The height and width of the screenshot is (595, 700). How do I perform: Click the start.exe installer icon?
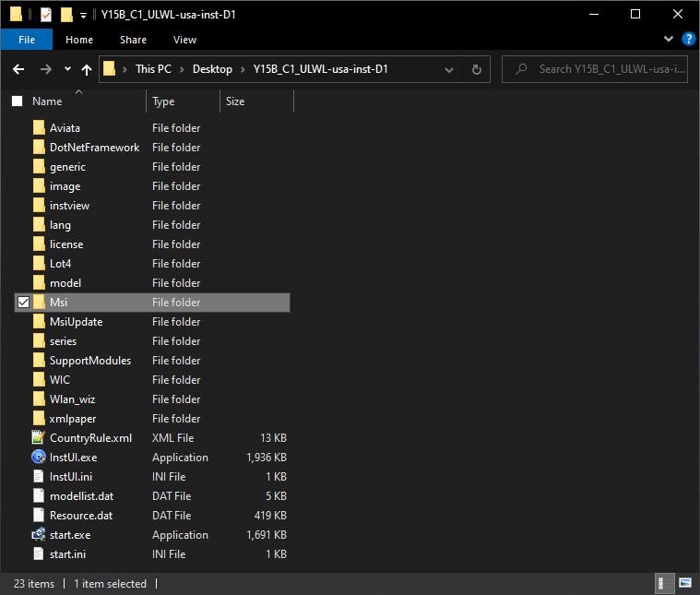point(39,534)
